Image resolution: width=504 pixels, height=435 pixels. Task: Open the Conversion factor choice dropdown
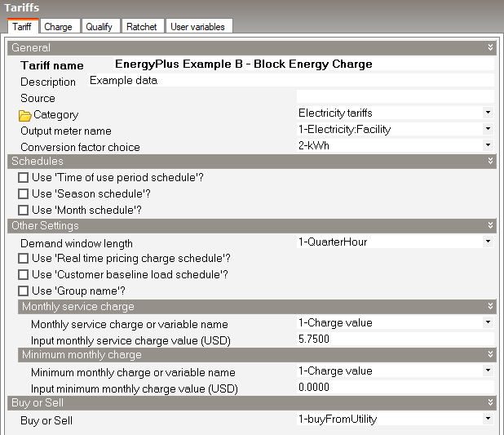click(488, 145)
